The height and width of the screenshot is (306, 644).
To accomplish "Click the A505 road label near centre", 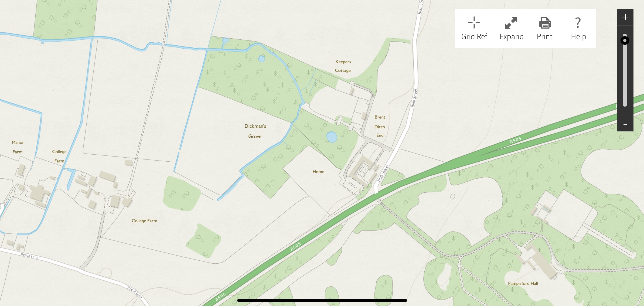I will click(295, 247).
